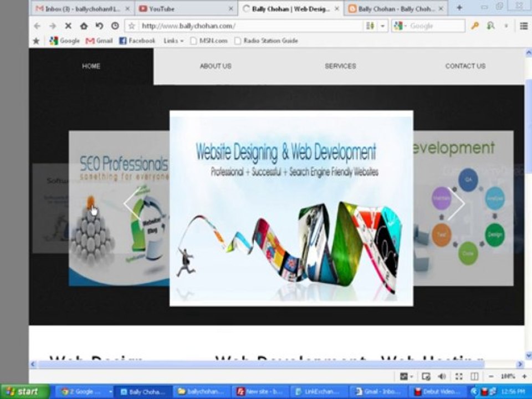The height and width of the screenshot is (399, 532).
Task: Click the Website Designing & Web Development slide
Action: pos(291,208)
